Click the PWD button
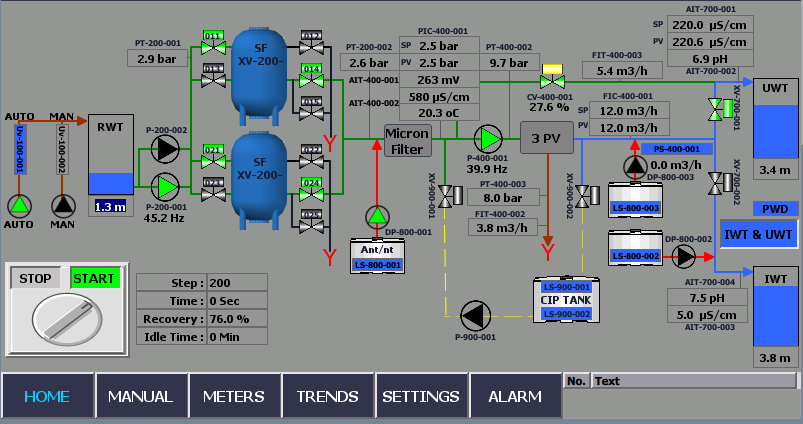The width and height of the screenshot is (803, 424). coord(775,209)
